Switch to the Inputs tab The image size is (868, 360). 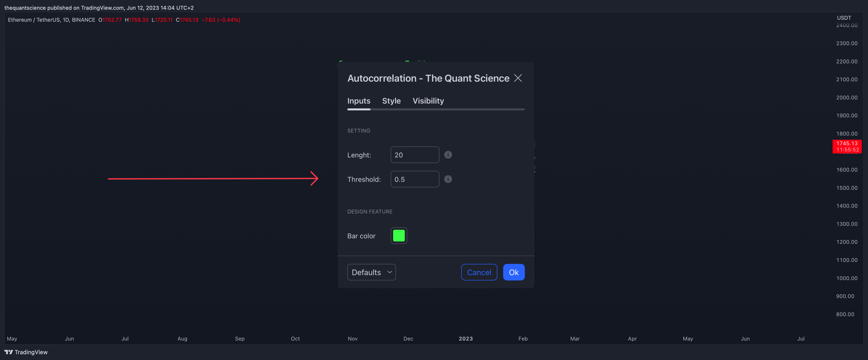pyautogui.click(x=359, y=101)
